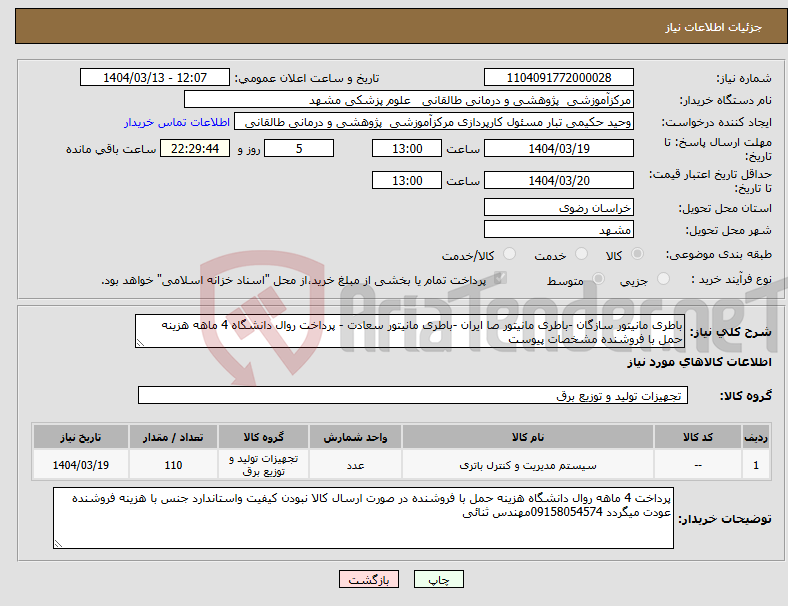The width and height of the screenshot is (788, 606).
Task: Click the چاپ (print) button
Action: click(x=438, y=579)
